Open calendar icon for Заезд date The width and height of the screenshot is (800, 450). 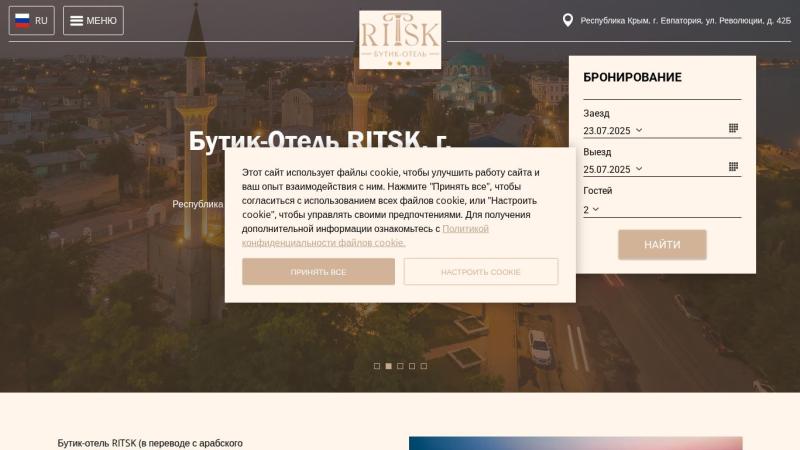(x=733, y=128)
